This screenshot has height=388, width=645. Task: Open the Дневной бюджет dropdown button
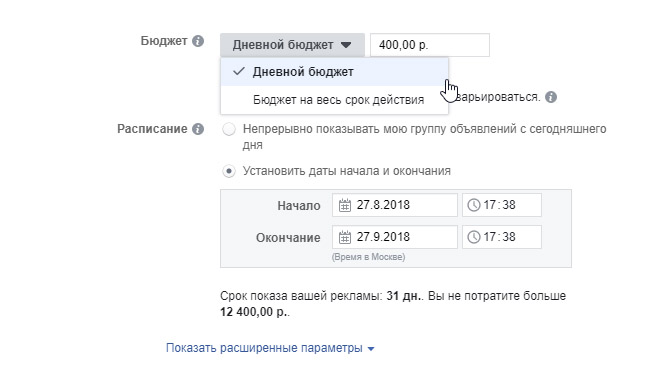point(292,45)
